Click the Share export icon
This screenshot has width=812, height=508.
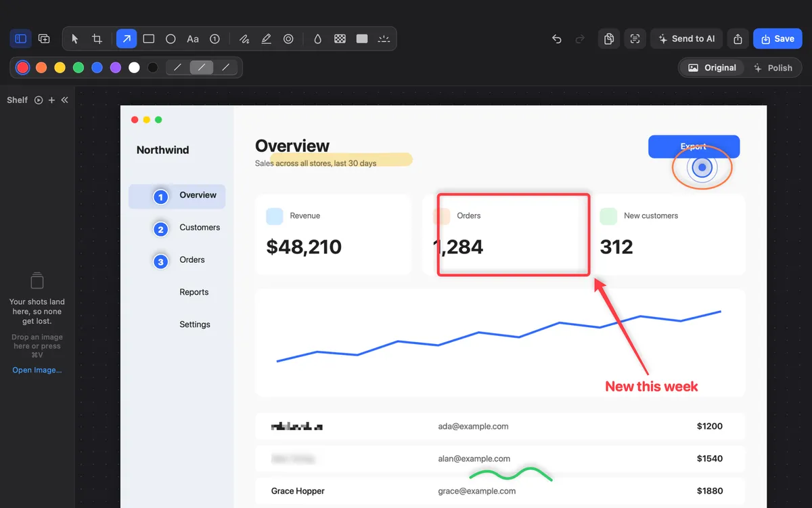[x=738, y=39]
